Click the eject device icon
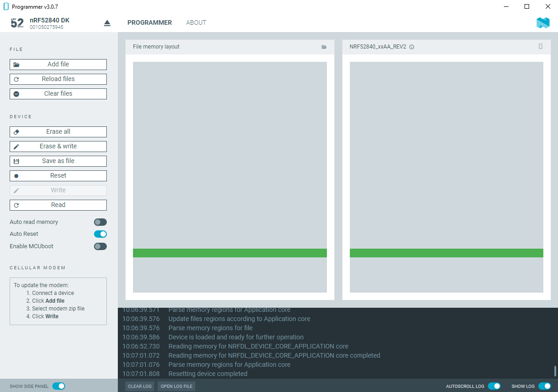This screenshot has height=392, width=558. pos(107,23)
